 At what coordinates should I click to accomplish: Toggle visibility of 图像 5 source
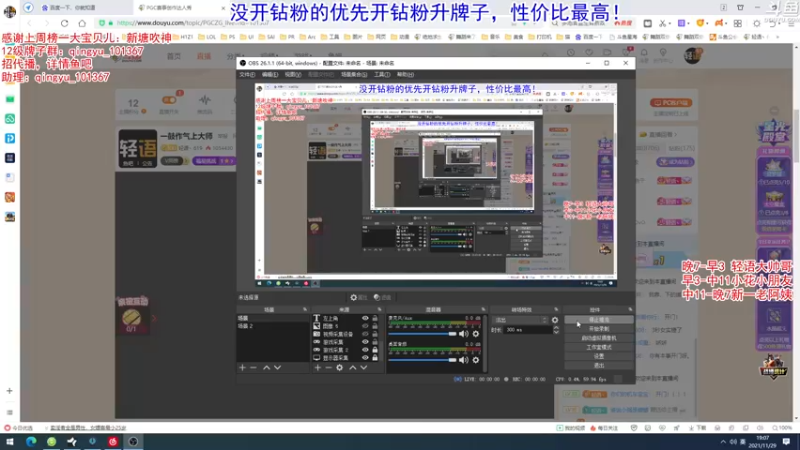click(365, 326)
